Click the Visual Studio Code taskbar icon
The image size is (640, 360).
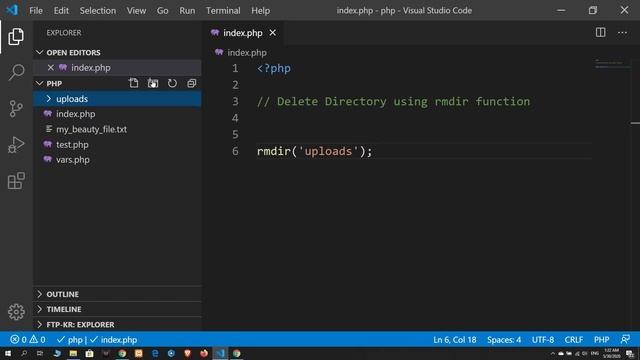tap(220, 353)
